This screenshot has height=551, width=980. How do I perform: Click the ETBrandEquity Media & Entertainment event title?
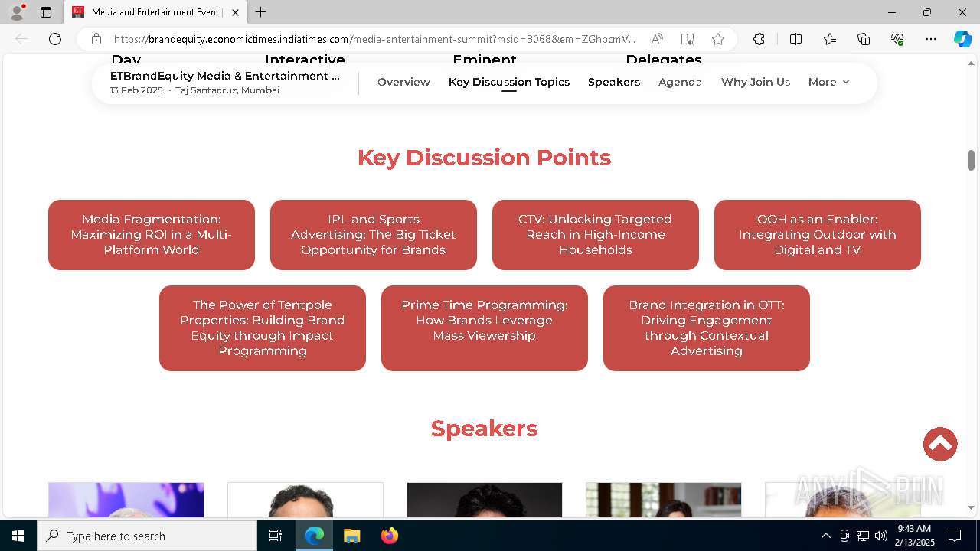coord(224,76)
